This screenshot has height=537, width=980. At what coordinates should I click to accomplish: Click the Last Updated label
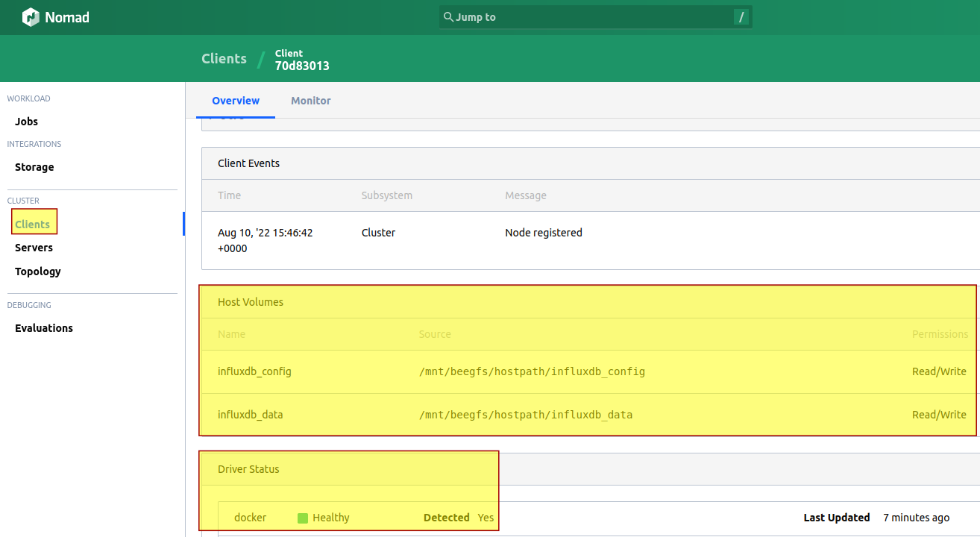[837, 518]
